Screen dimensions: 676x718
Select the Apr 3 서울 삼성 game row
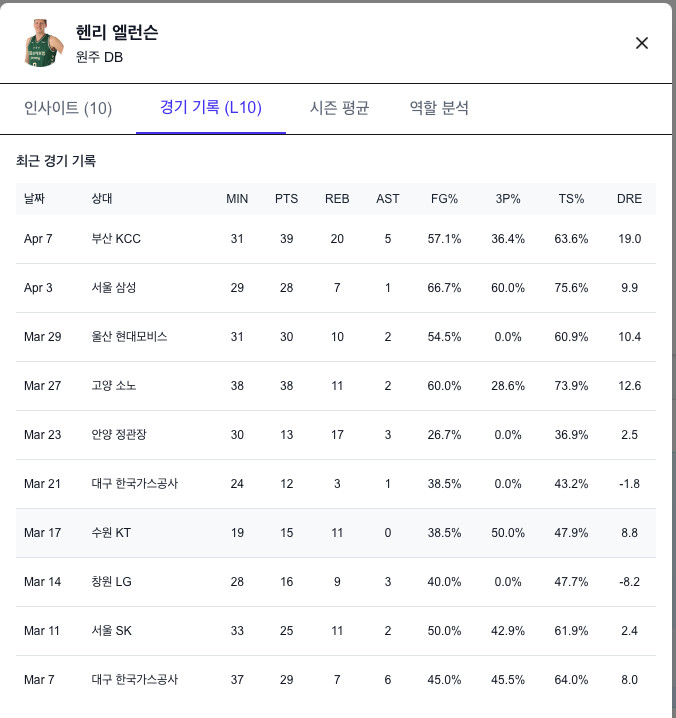coord(336,288)
